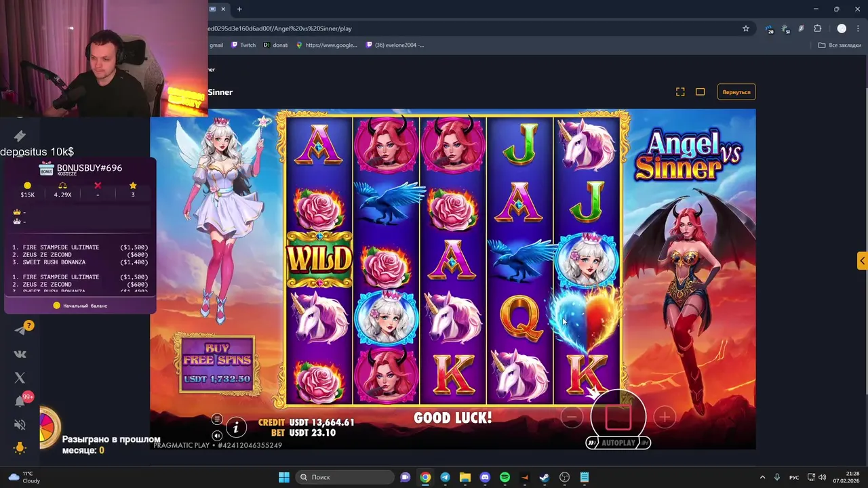This screenshot has width=868, height=488.
Task: Open the Chrome three-dot menu
Action: [858, 28]
